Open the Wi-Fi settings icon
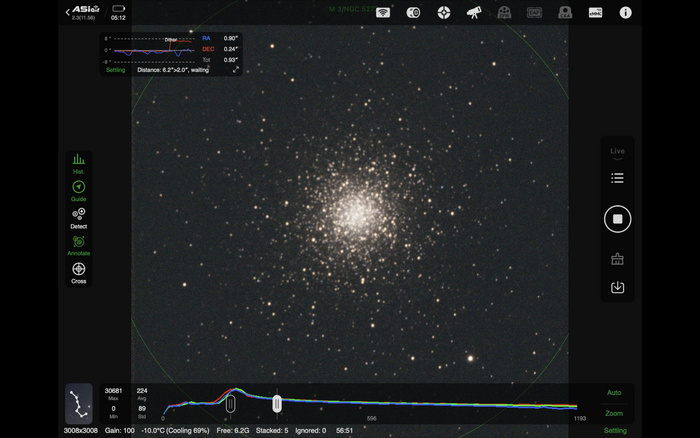This screenshot has height=438, width=700. (x=383, y=13)
